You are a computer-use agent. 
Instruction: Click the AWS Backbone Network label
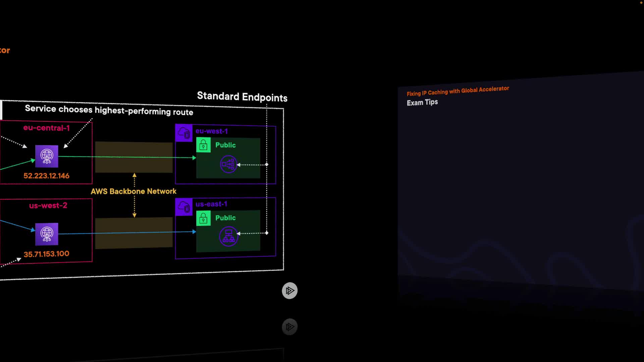coord(133,191)
